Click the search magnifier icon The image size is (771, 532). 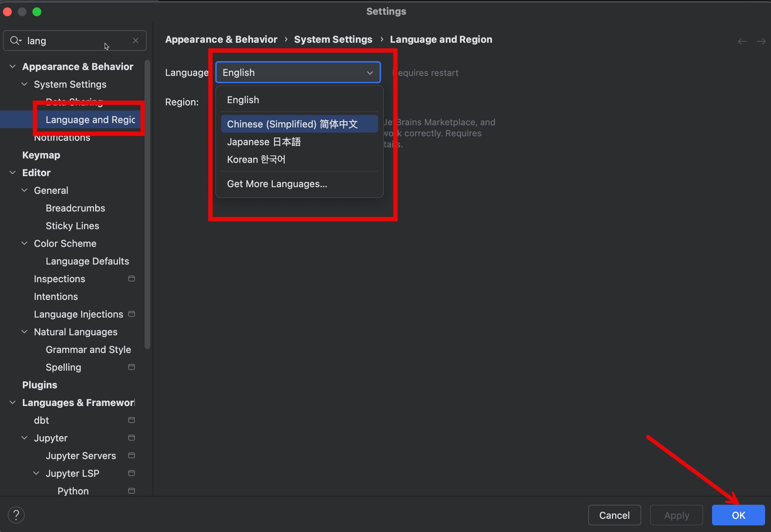[x=15, y=41]
